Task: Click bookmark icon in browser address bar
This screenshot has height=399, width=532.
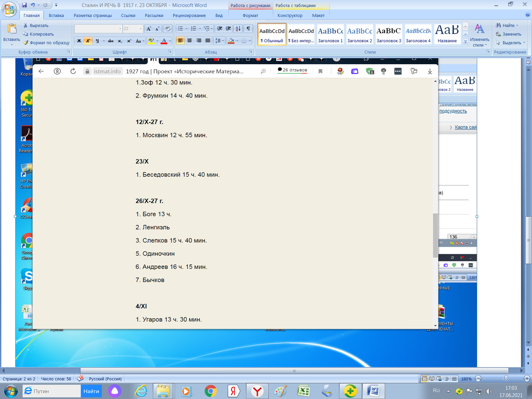Action: [x=321, y=71]
